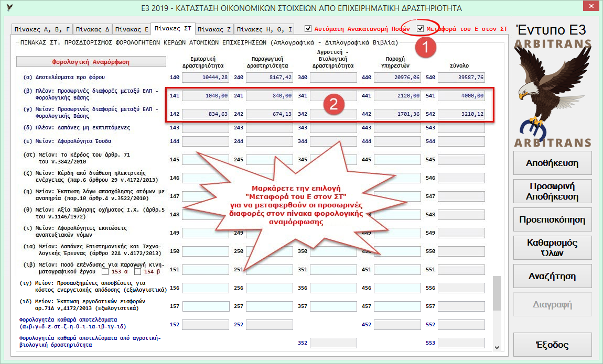Click input field 243
603x364 pixels.
(x=270, y=128)
